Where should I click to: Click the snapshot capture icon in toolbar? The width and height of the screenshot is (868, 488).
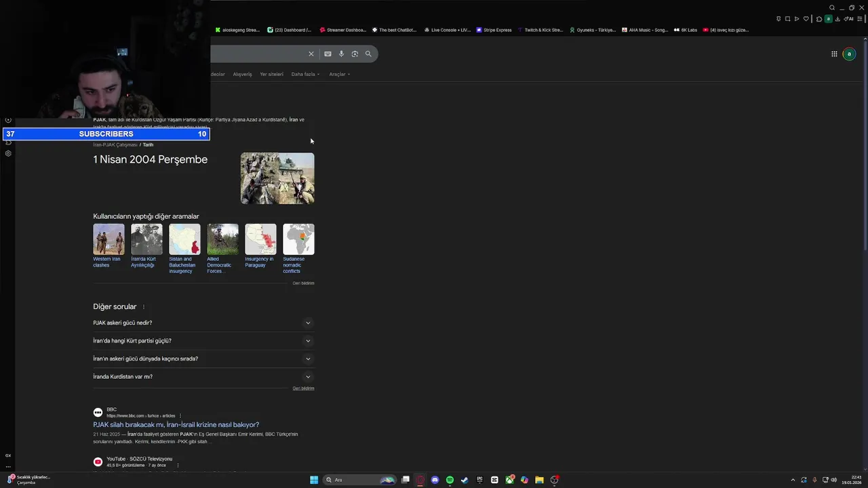tap(787, 19)
